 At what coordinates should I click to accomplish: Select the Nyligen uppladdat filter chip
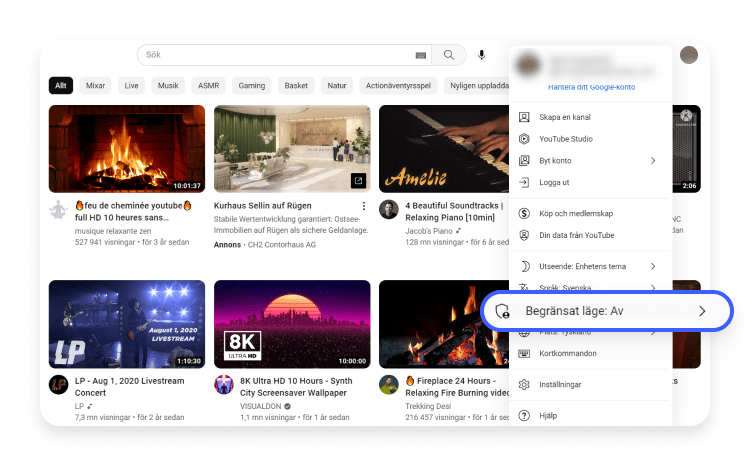tap(476, 86)
